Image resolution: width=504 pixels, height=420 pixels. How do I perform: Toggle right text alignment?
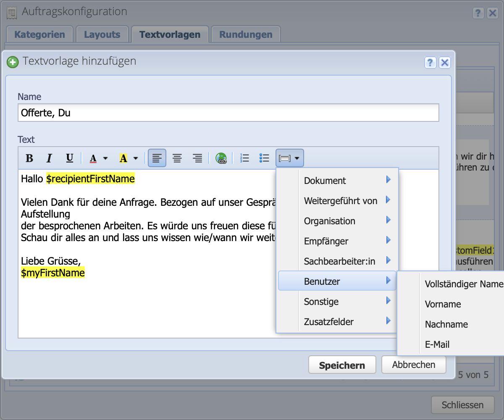pyautogui.click(x=197, y=158)
